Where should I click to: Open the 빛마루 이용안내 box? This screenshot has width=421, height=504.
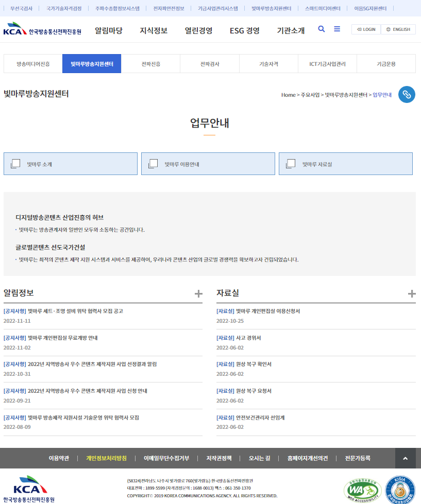(208, 164)
